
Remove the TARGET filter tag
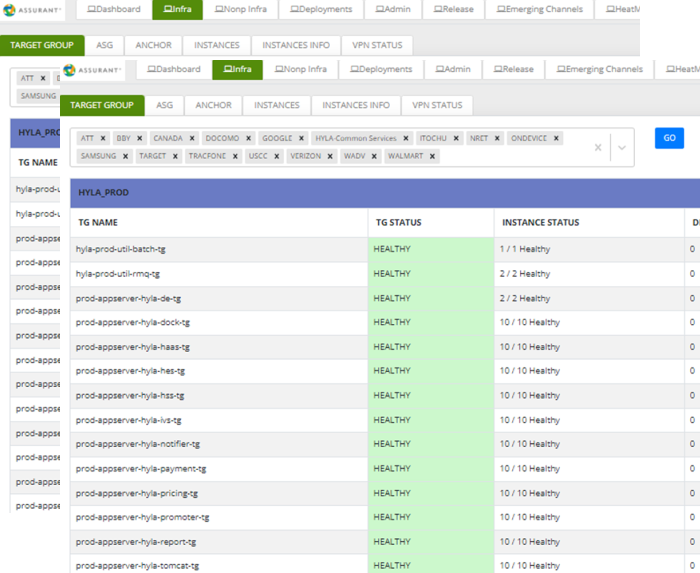(175, 156)
